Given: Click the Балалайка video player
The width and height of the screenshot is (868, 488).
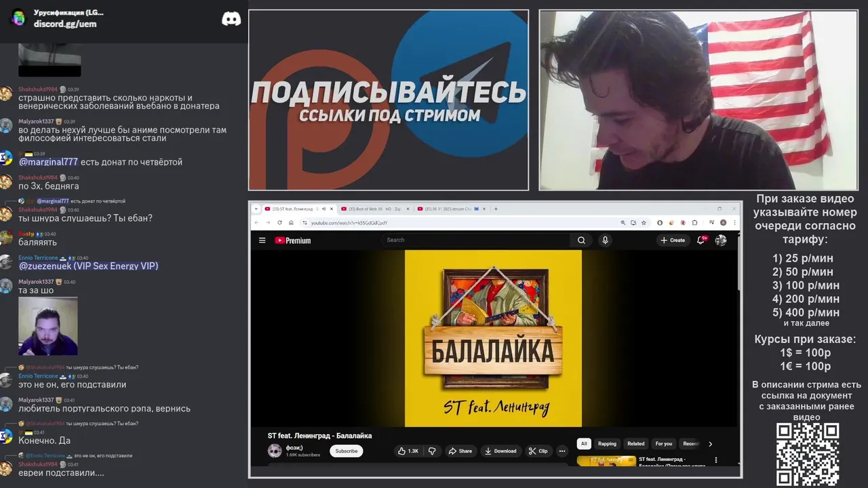Looking at the screenshot, I should point(493,338).
